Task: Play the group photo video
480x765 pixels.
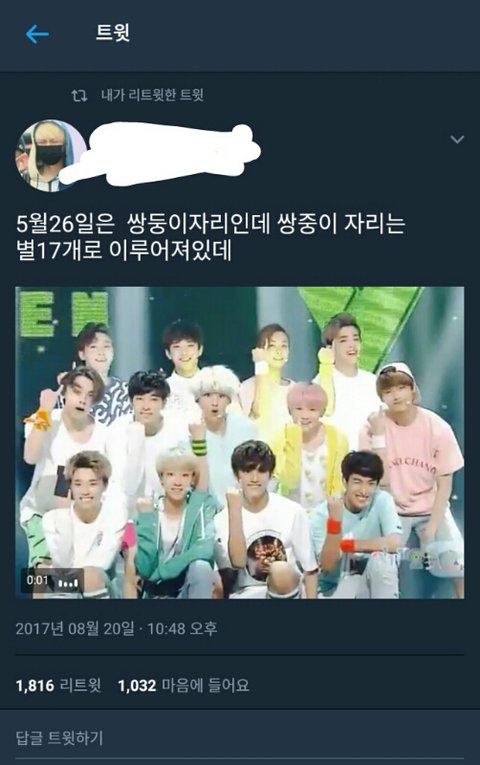Action: tap(240, 443)
